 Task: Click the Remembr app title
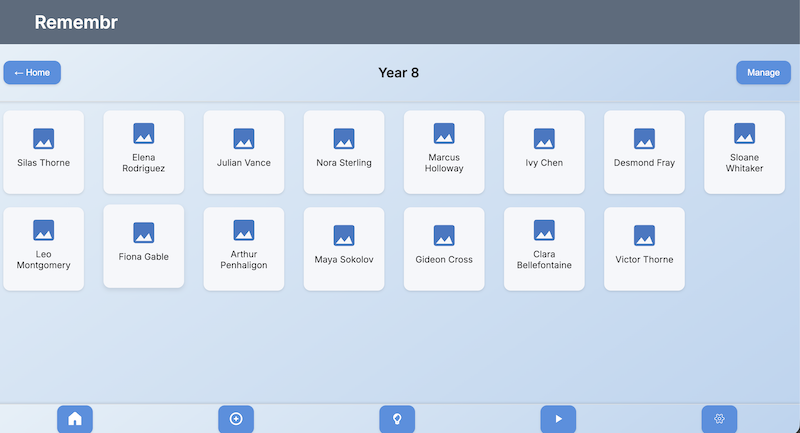tap(76, 22)
